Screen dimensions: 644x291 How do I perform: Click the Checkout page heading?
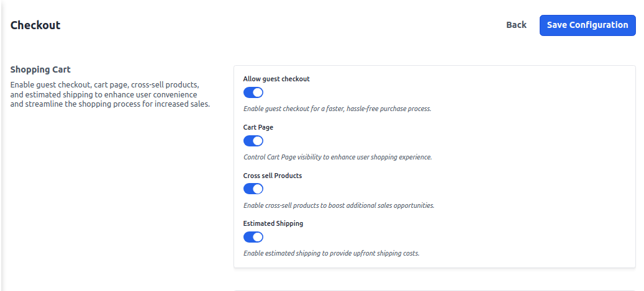35,25
